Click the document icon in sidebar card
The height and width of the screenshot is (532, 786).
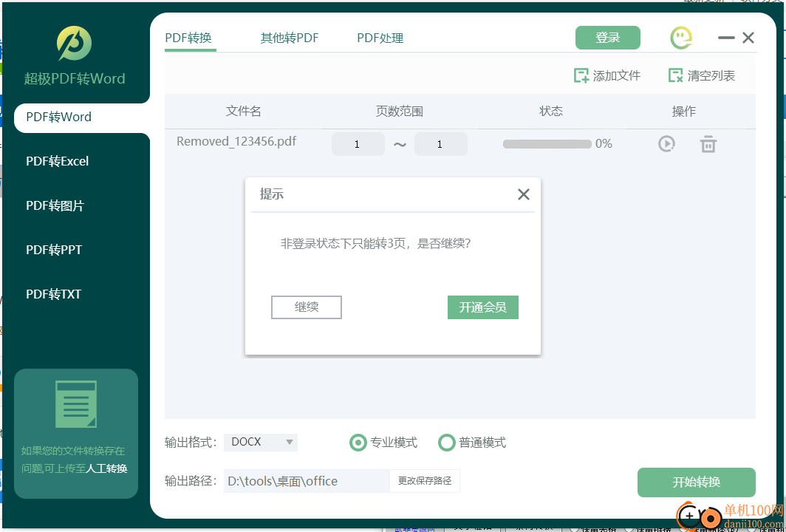[76, 404]
